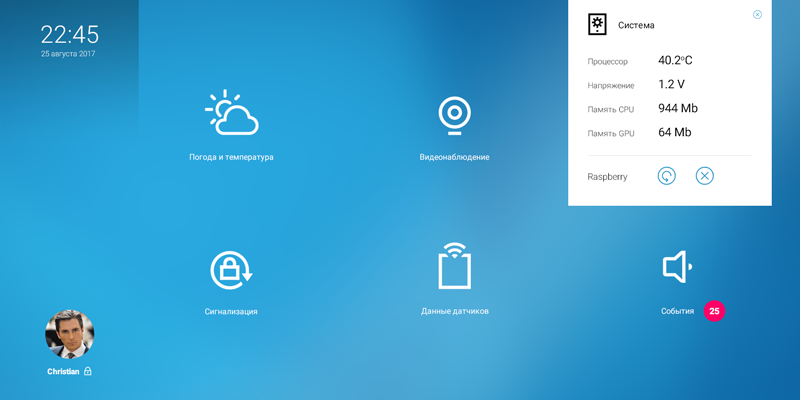Open the video surveillance camera icon
Image resolution: width=800 pixels, height=400 pixels.
click(x=455, y=115)
